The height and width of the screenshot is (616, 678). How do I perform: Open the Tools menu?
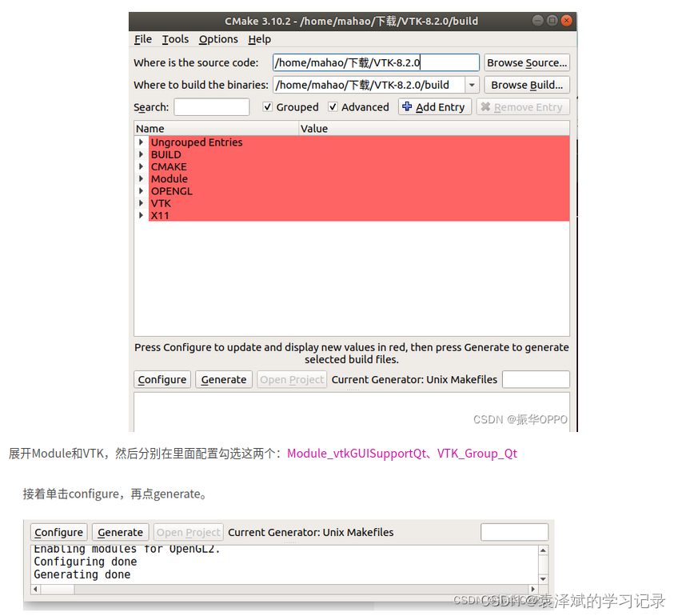175,39
